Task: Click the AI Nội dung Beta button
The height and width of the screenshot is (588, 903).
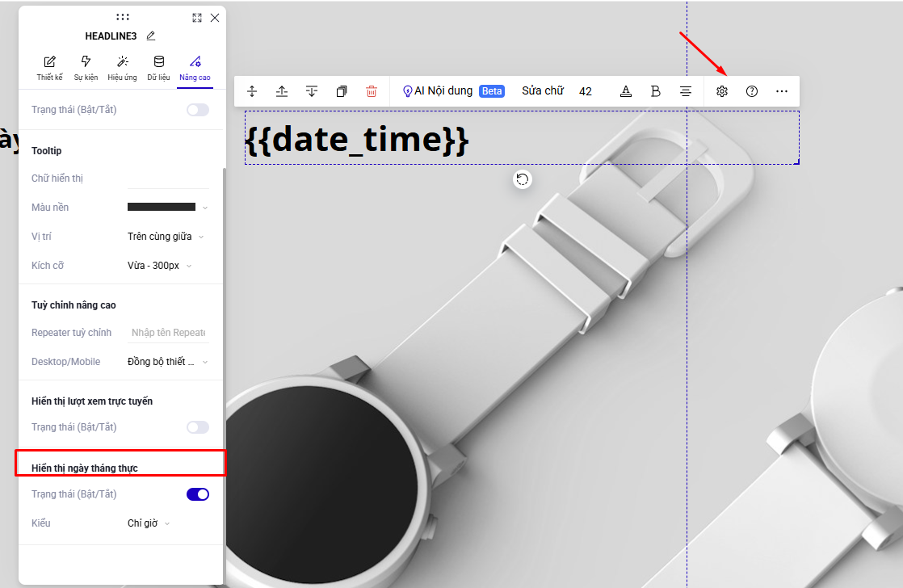Action: coord(453,91)
